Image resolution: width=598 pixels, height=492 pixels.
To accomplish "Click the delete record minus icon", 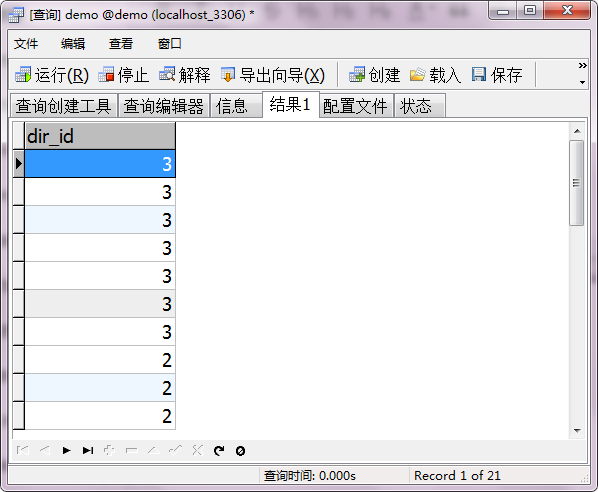I will pos(132,450).
